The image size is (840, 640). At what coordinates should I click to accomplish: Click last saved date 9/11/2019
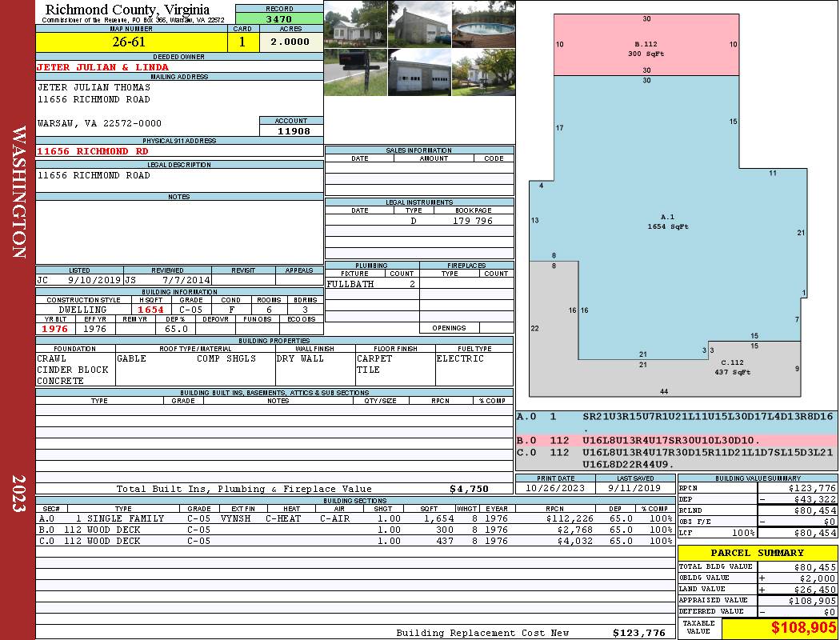[634, 488]
